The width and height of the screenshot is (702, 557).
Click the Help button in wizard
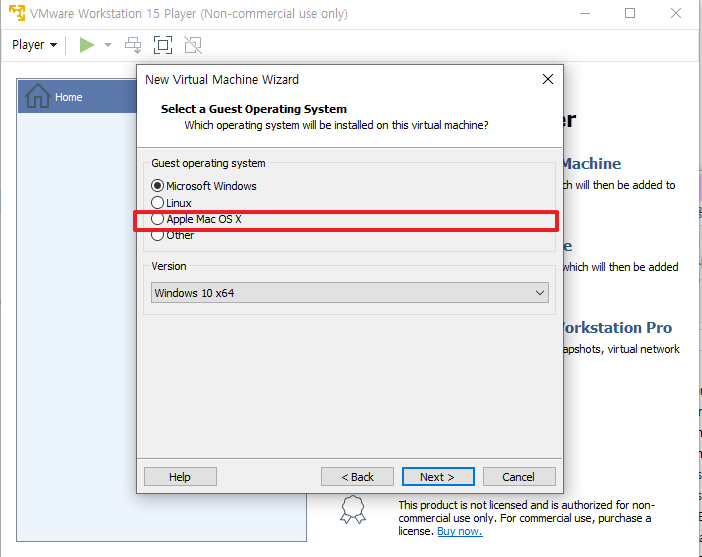click(x=180, y=477)
